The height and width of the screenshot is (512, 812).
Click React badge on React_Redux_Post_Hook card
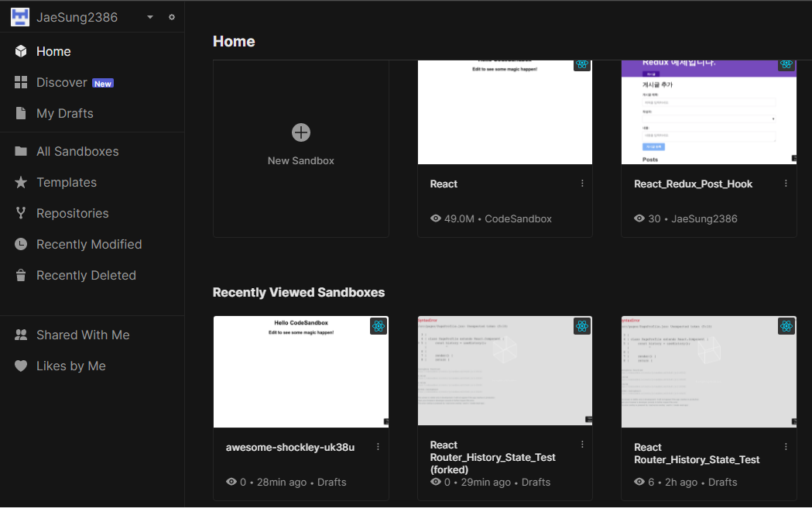point(786,65)
